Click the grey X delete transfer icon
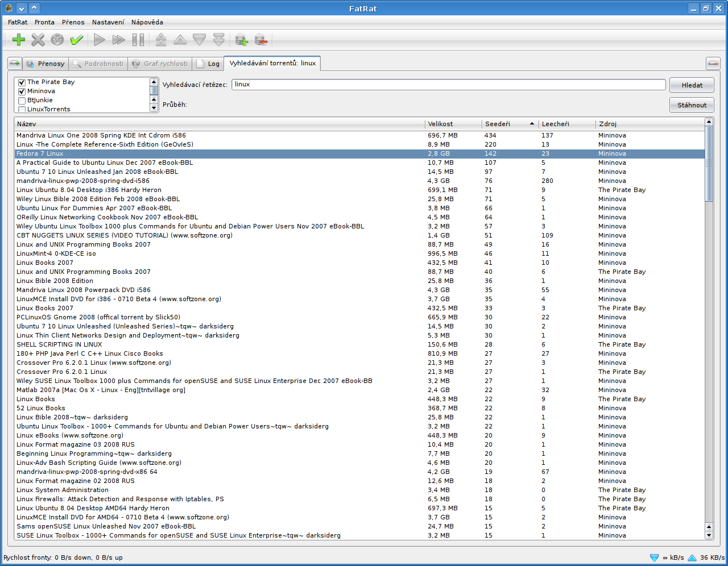This screenshot has width=728, height=566. (x=38, y=39)
